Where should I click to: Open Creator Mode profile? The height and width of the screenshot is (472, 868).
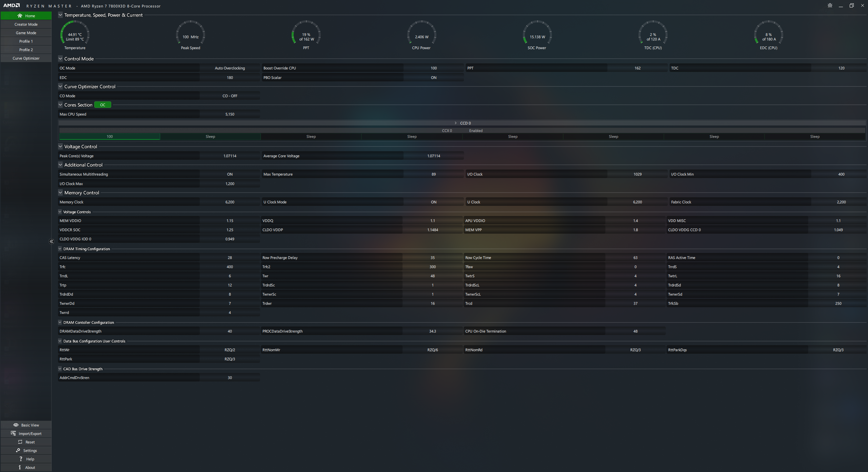pos(25,24)
